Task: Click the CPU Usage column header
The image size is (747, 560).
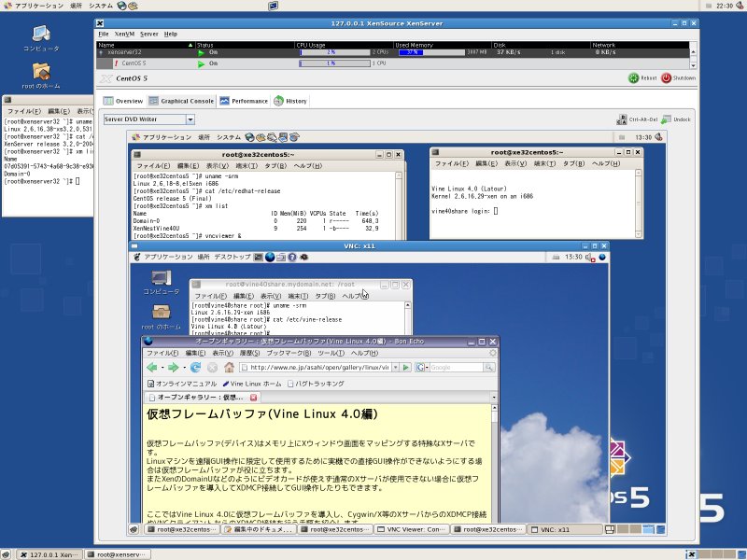Action: [344, 45]
